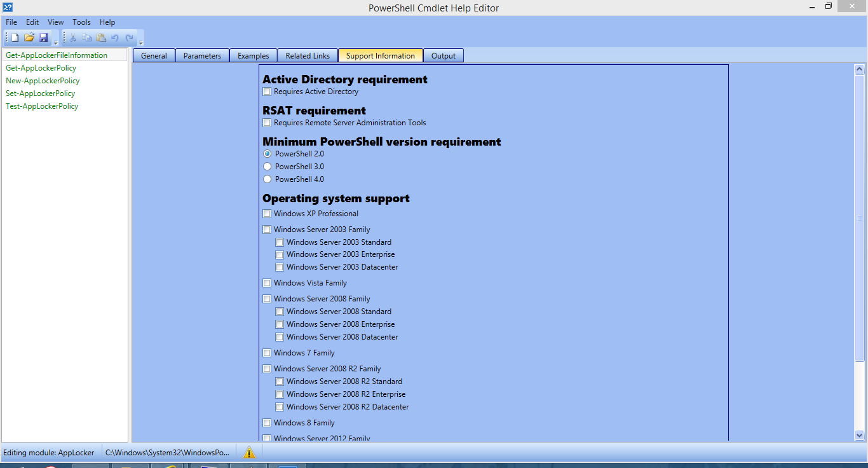Click 'Editing module: AppLocker' status text
This screenshot has height=468, width=868.
49,453
